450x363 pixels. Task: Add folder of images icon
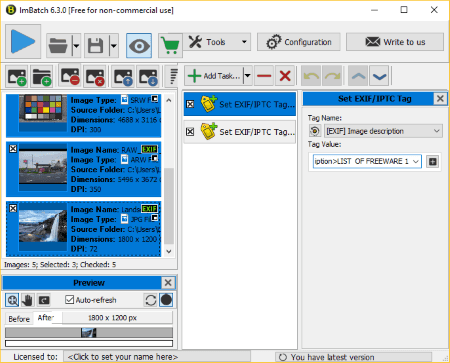pyautogui.click(x=42, y=77)
